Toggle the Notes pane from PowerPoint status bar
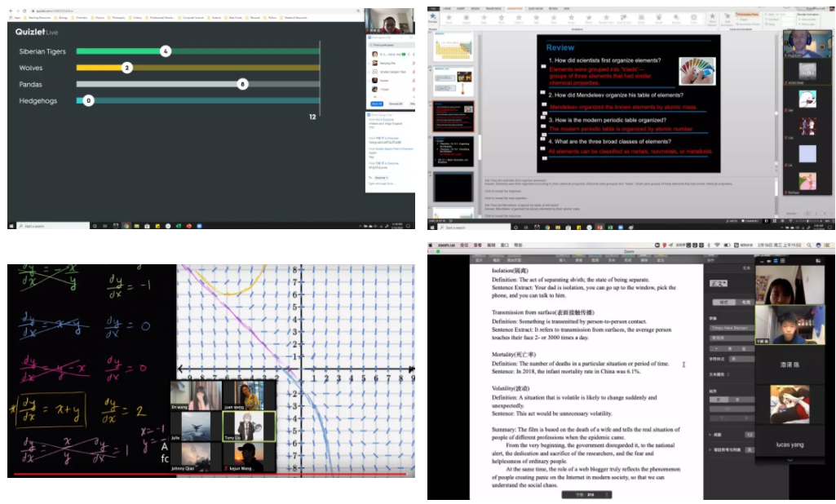Viewport: 836px width, 504px height. (733, 221)
